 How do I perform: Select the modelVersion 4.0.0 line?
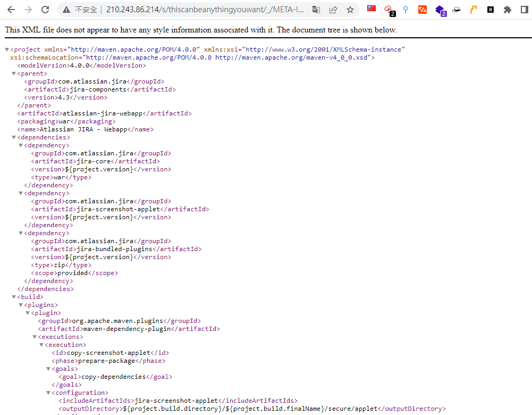[x=81, y=65]
